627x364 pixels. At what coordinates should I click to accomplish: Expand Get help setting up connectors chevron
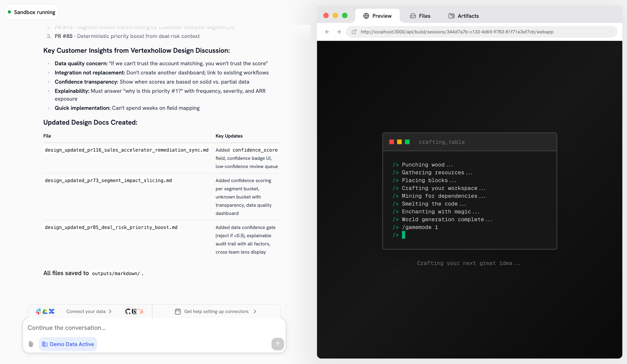255,311
